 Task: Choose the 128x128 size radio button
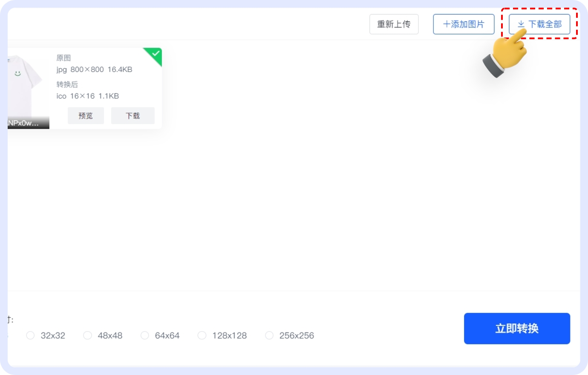pos(202,335)
